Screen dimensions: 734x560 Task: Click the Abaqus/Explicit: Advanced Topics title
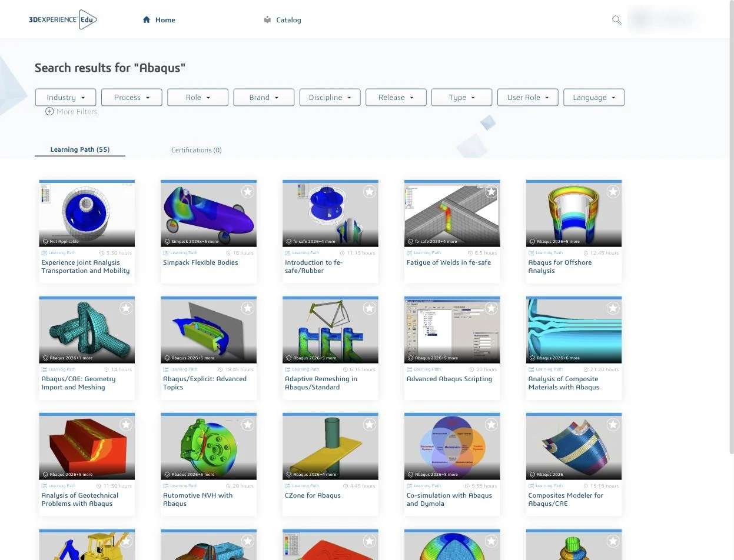coord(205,383)
